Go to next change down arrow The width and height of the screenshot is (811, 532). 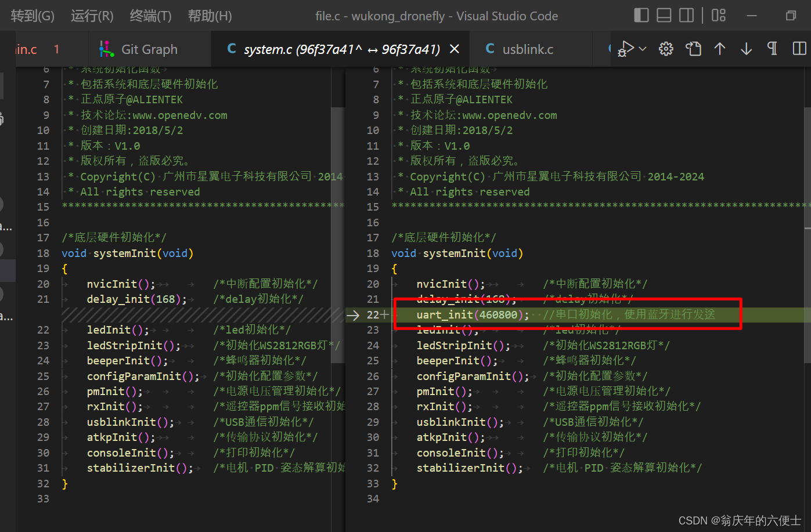pyautogui.click(x=747, y=49)
